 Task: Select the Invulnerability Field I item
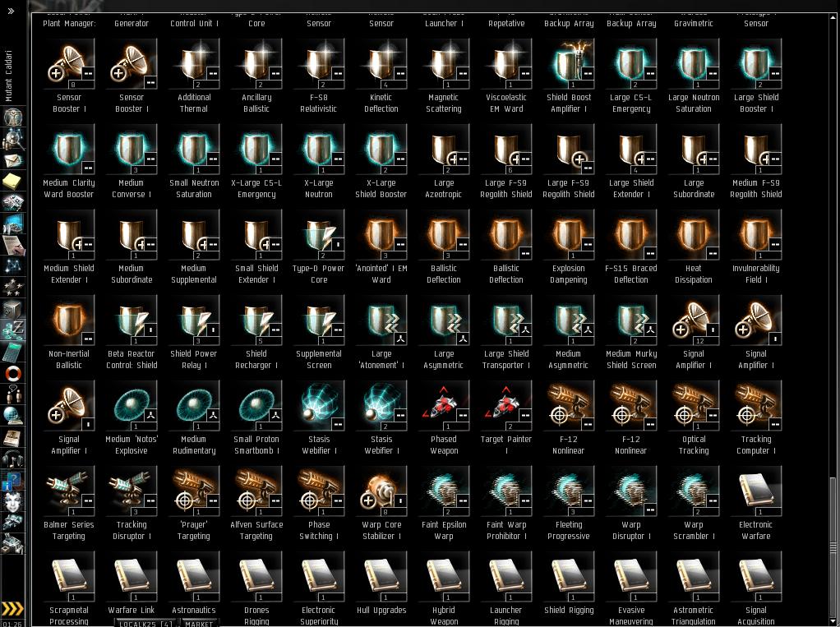[756, 234]
